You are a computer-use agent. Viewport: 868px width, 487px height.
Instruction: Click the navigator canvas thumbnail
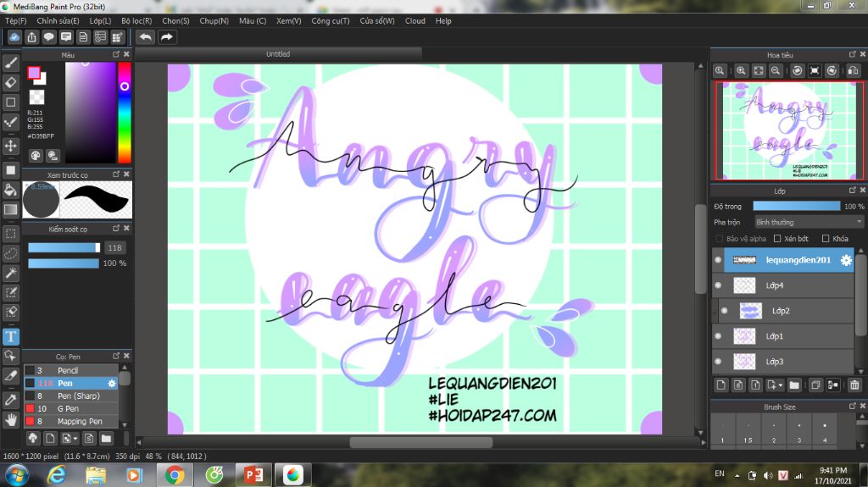click(789, 130)
